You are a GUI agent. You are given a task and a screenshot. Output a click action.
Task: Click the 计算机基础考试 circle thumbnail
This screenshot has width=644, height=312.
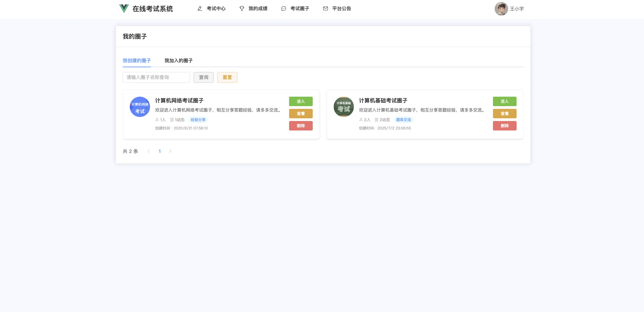(343, 107)
